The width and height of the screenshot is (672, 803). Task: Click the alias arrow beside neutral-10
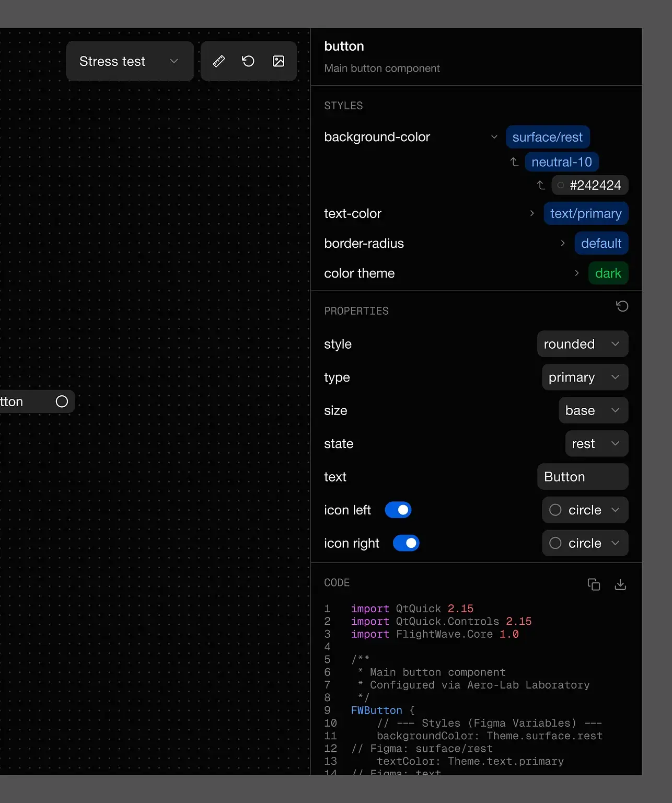pos(514,162)
